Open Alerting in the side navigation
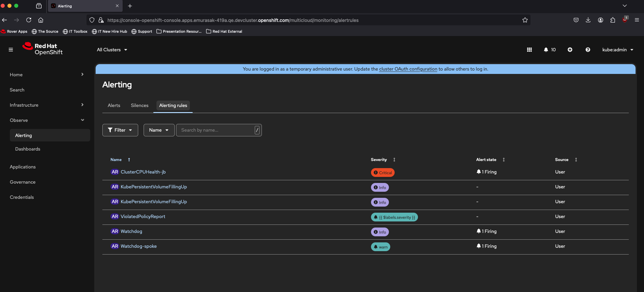The height and width of the screenshot is (292, 644). 50,135
